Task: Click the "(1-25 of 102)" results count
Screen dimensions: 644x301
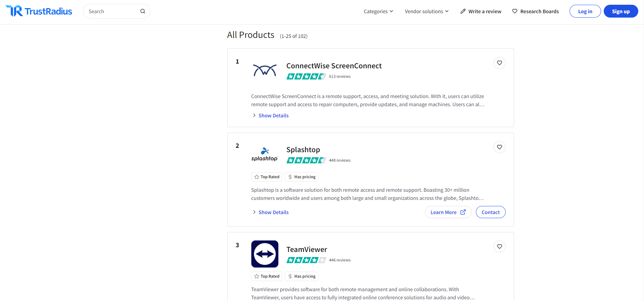Action: point(294,36)
